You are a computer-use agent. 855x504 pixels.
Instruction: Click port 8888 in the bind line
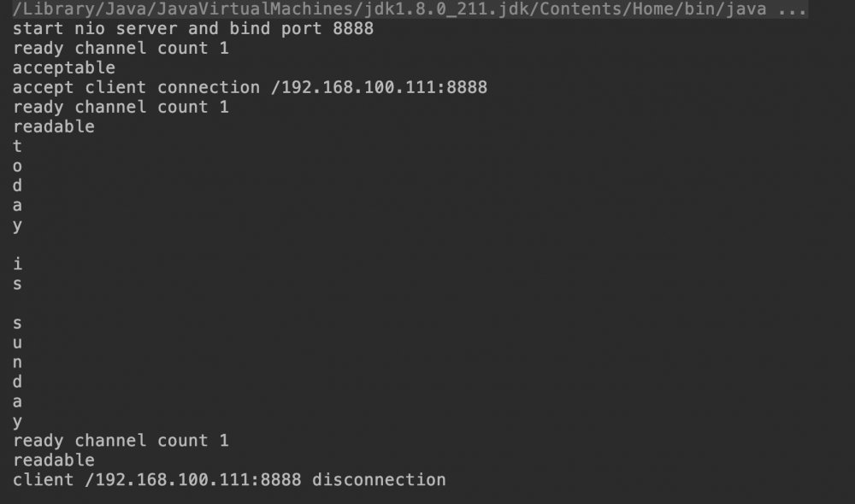point(353,29)
